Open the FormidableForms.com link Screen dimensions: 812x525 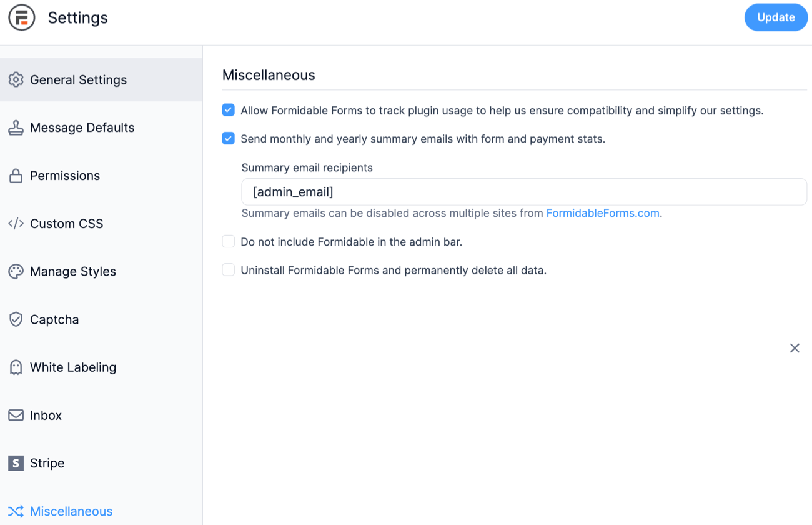pyautogui.click(x=602, y=212)
